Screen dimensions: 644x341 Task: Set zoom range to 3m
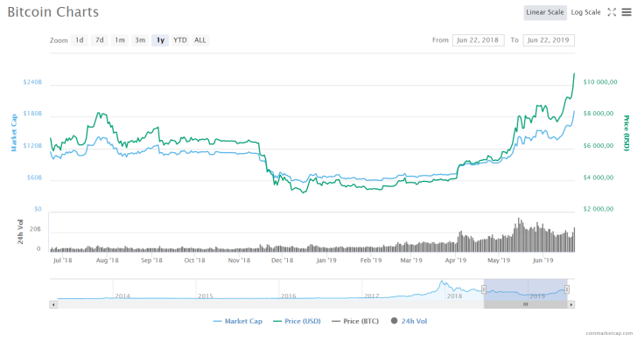click(140, 40)
